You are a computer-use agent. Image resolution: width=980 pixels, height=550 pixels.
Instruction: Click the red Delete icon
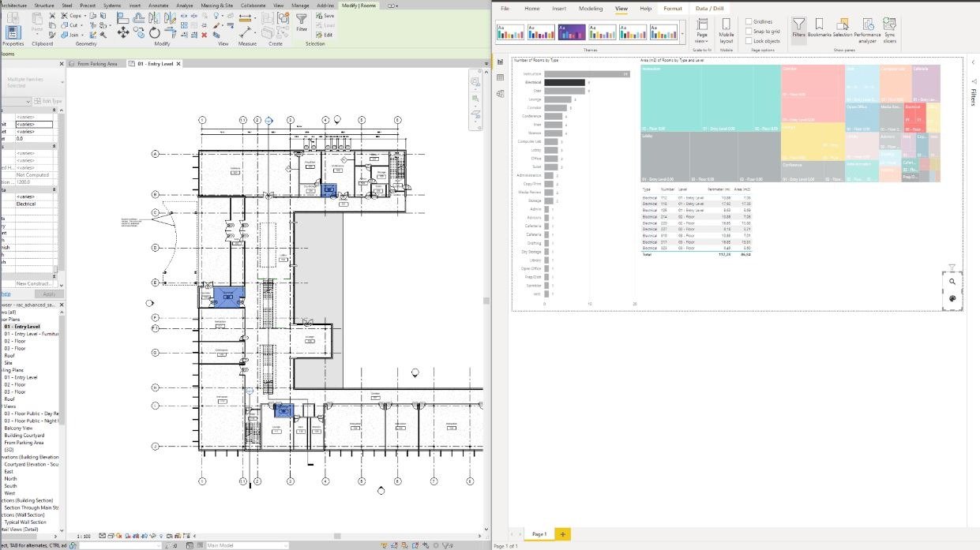tap(204, 35)
